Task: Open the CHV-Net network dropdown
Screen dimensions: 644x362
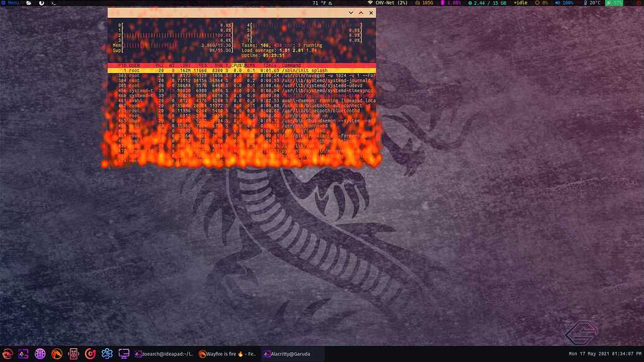Action: coord(386,2)
